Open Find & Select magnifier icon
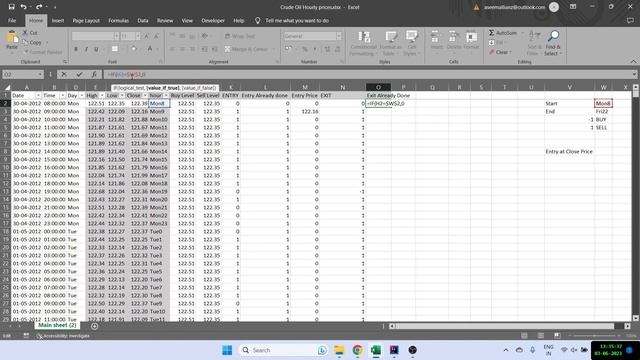Viewport: 640px width, 360px height. coord(553,37)
